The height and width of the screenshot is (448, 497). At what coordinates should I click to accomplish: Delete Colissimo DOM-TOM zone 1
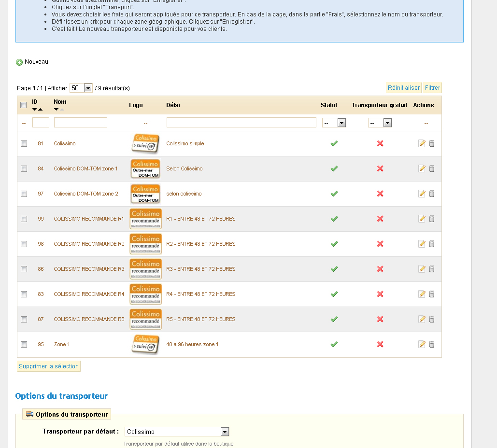432,168
